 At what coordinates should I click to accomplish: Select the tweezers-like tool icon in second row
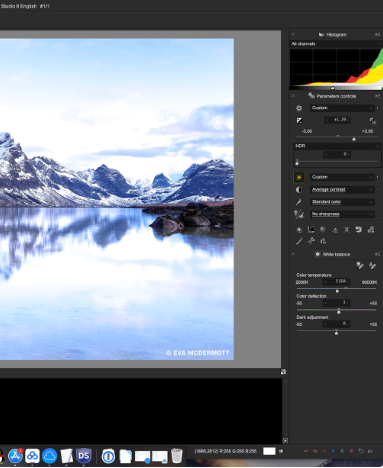click(311, 241)
